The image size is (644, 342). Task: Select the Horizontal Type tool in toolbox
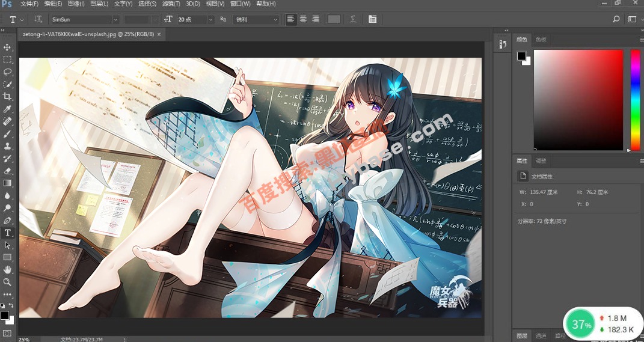point(7,233)
